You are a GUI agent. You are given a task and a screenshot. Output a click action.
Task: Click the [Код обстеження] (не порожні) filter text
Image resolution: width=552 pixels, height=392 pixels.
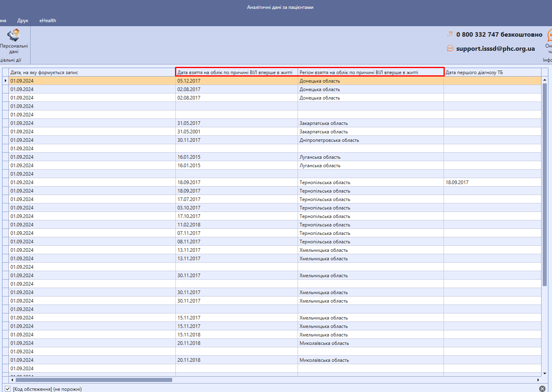point(47,389)
